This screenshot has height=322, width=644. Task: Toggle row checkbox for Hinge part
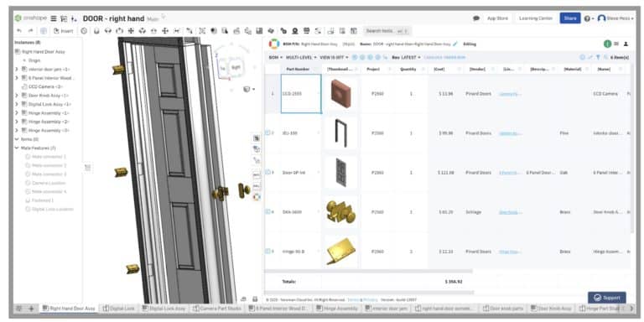pos(267,251)
